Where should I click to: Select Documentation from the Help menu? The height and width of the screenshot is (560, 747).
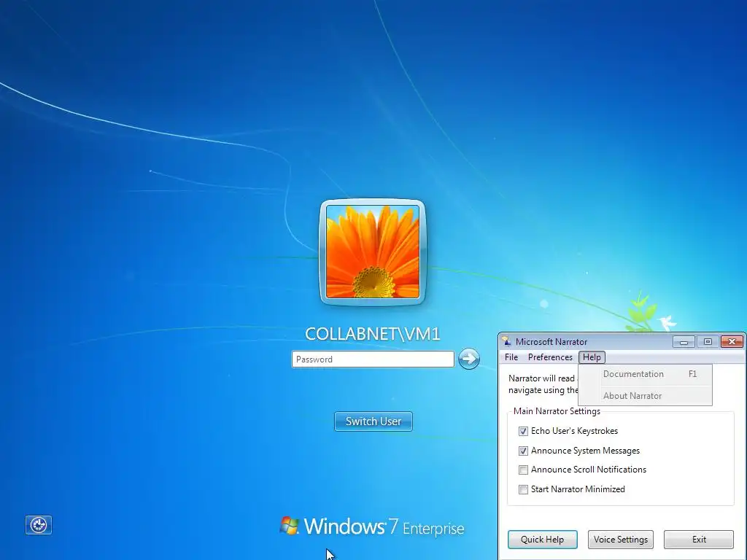point(646,374)
